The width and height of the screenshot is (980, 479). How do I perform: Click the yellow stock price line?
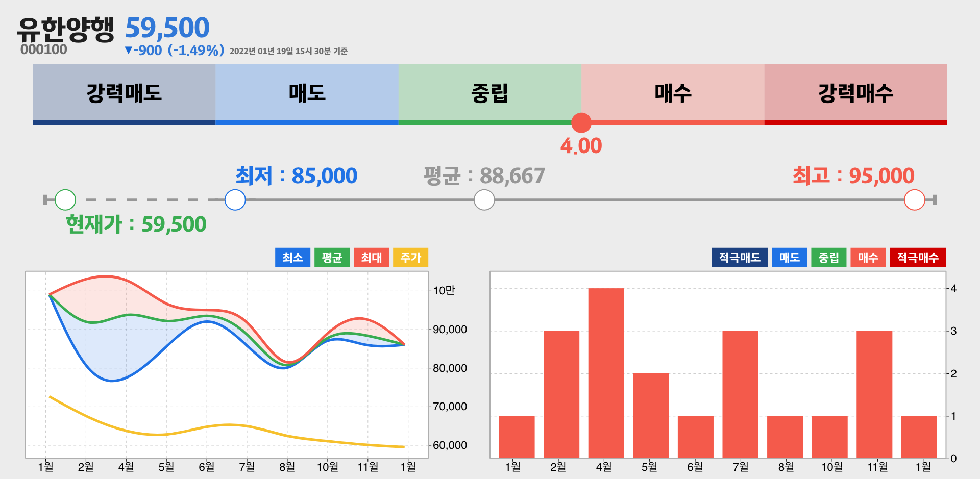tap(228, 424)
